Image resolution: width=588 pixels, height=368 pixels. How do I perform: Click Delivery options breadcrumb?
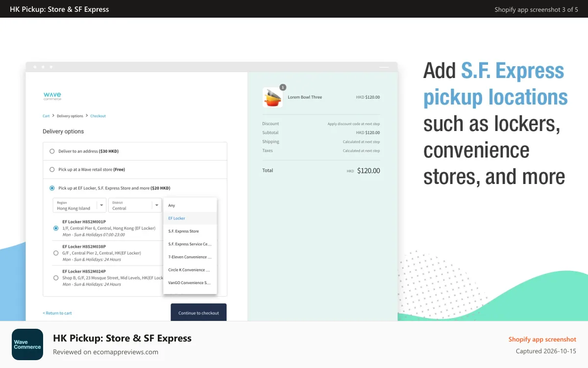click(70, 116)
